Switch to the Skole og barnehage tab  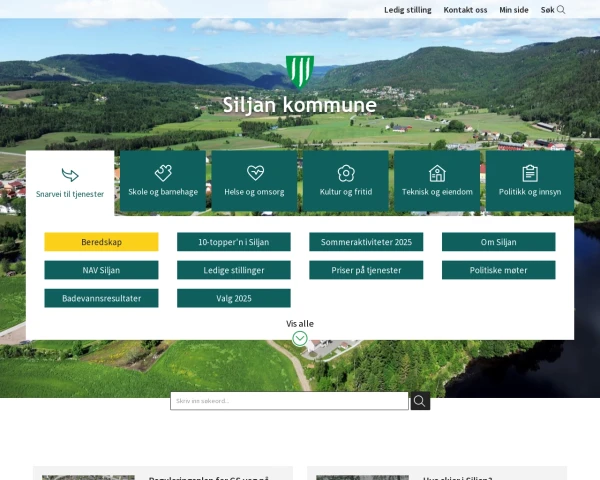click(x=163, y=181)
